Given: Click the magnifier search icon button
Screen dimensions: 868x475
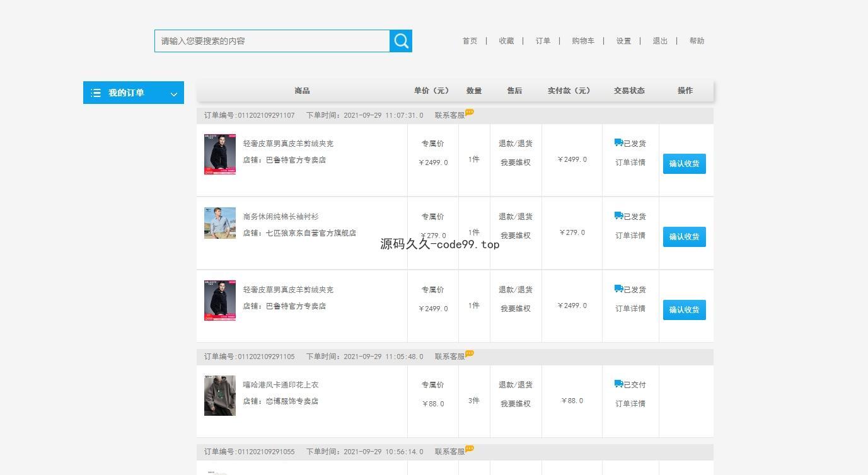Looking at the screenshot, I should [401, 41].
